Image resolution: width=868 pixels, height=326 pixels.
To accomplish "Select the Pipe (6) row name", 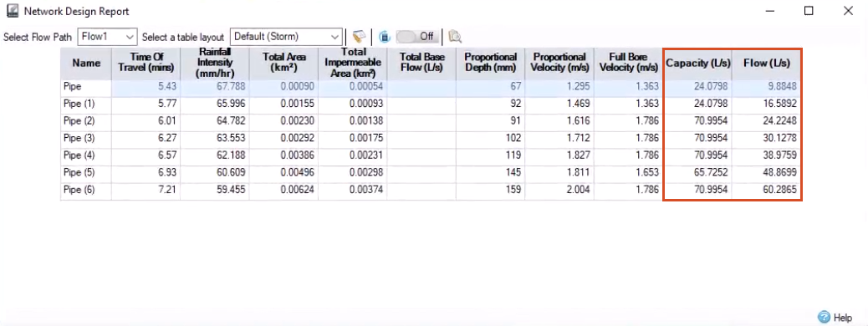I will pyautogui.click(x=86, y=190).
